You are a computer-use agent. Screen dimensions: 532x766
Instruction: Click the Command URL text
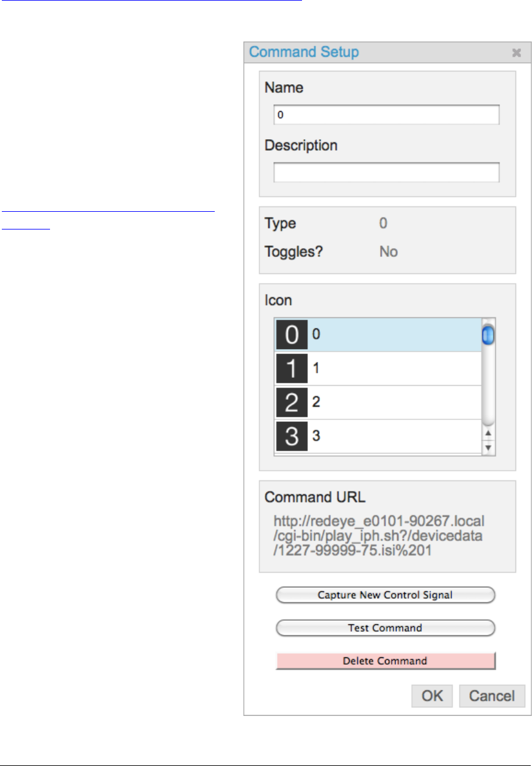(x=379, y=537)
